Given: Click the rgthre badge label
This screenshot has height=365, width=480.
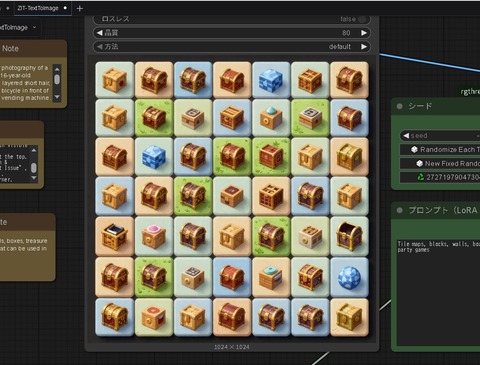Looking at the screenshot, I should pyautogui.click(x=470, y=91).
